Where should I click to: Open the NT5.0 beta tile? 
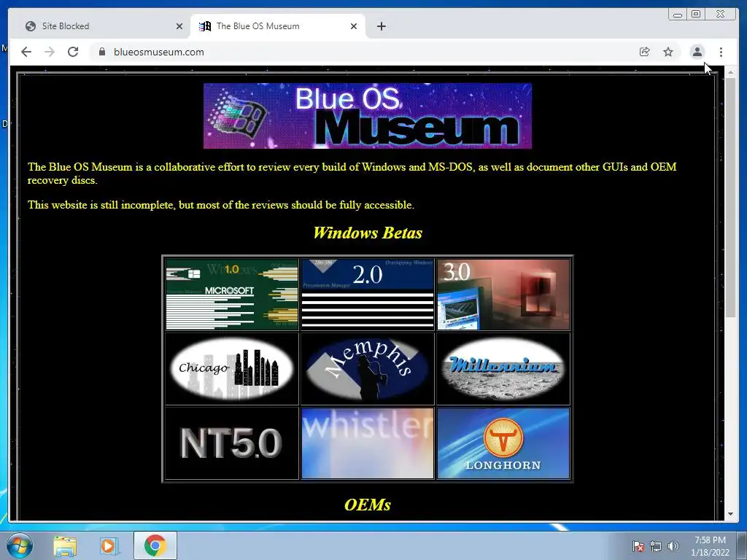coord(231,443)
